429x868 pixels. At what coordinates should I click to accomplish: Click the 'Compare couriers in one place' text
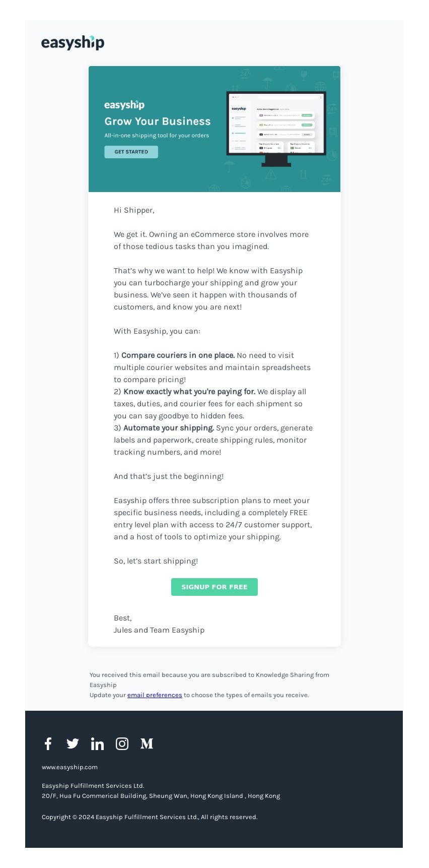pos(178,355)
